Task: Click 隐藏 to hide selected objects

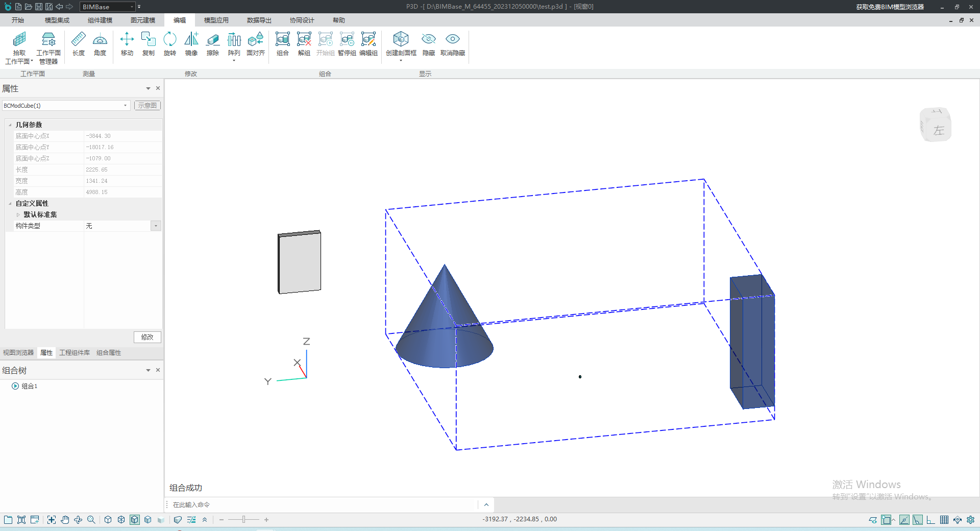Action: click(428, 44)
